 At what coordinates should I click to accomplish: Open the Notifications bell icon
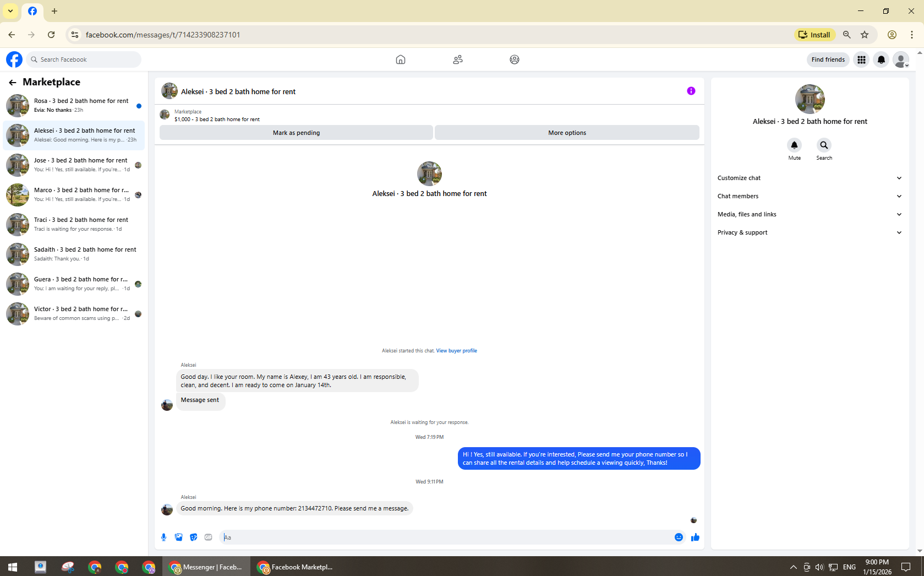[x=882, y=59]
